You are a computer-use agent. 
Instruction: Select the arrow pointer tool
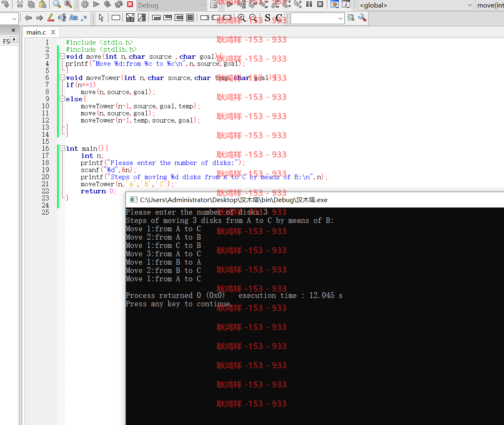[x=101, y=18]
